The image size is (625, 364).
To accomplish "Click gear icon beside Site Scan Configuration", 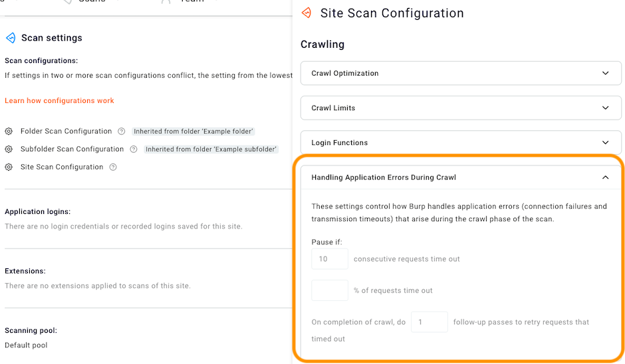I will click(9, 167).
